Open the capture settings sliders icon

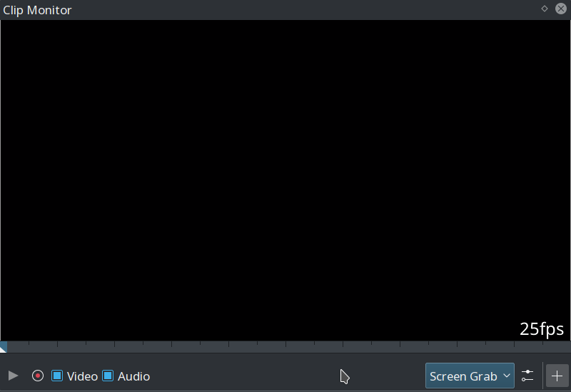[527, 376]
